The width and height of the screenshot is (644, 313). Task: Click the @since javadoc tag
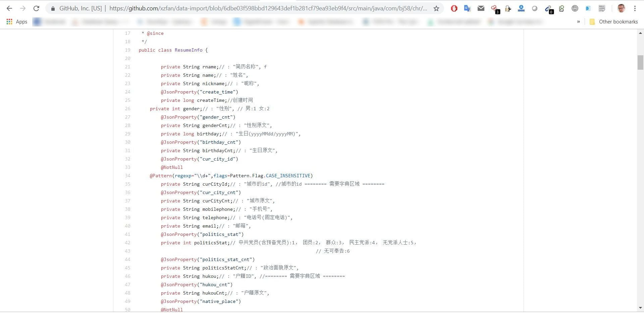coord(155,33)
